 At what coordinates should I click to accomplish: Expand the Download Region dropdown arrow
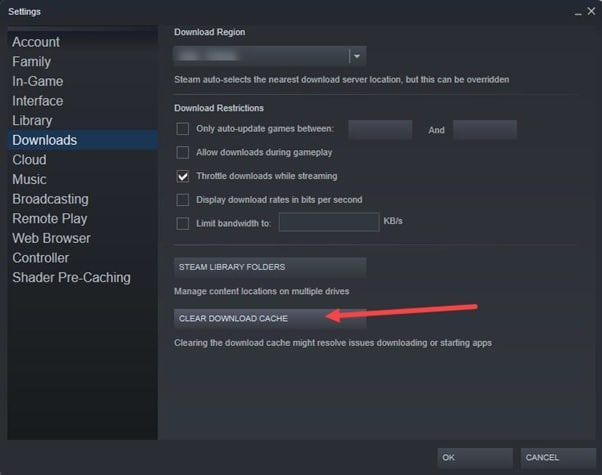(x=357, y=57)
